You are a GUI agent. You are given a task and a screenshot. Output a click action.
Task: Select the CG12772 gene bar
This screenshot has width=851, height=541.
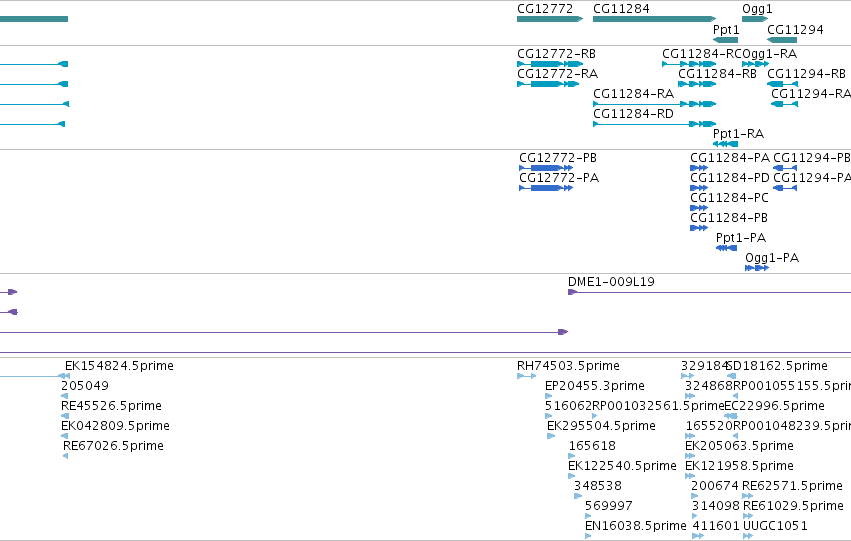coord(550,19)
